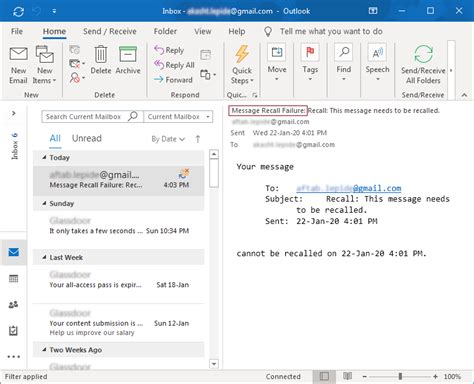Click the Send/Receive sync icon in title bar
Screen dimensions: 474x384
[18, 12]
